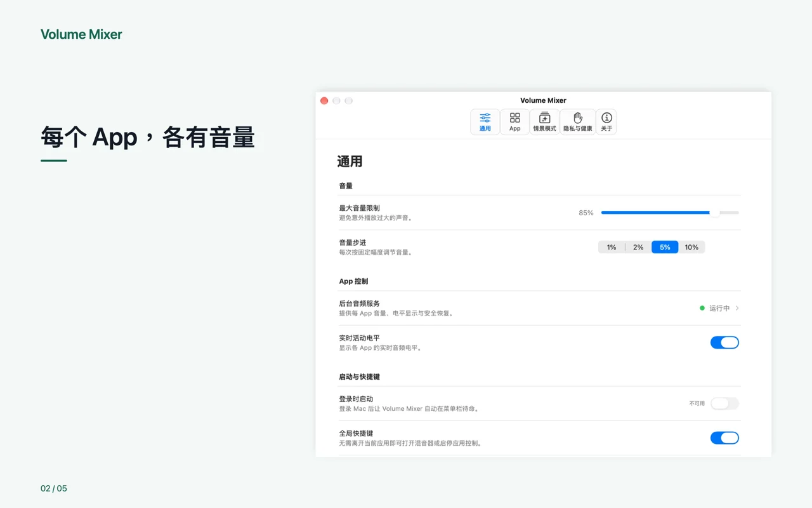Click the 每次按固定幅度调节音量 description

[376, 252]
